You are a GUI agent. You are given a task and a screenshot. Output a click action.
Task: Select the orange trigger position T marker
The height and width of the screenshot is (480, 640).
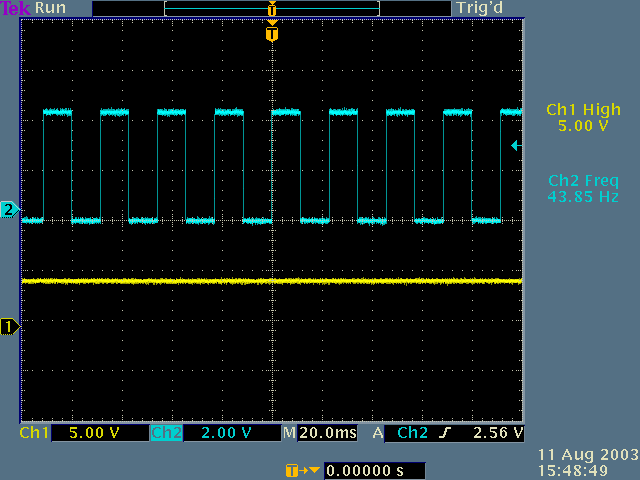pyautogui.click(x=272, y=34)
